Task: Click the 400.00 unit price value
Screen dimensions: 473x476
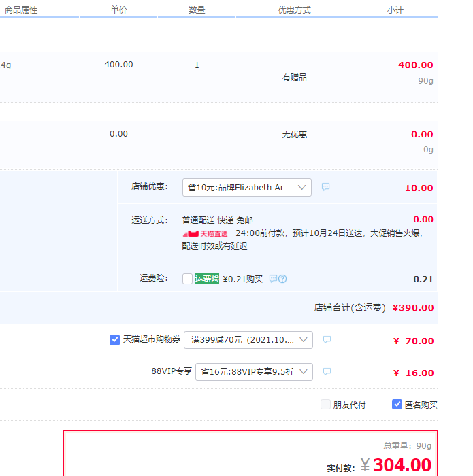Action: click(x=118, y=65)
